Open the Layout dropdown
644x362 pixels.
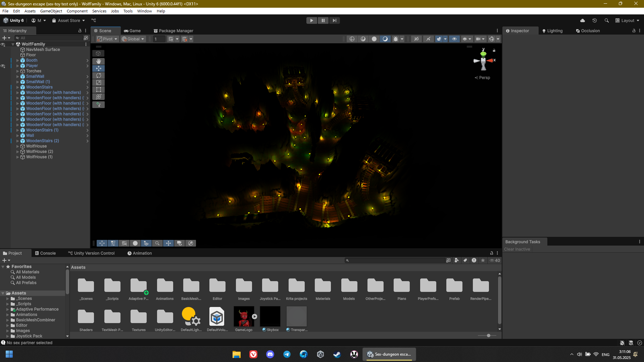627,20
